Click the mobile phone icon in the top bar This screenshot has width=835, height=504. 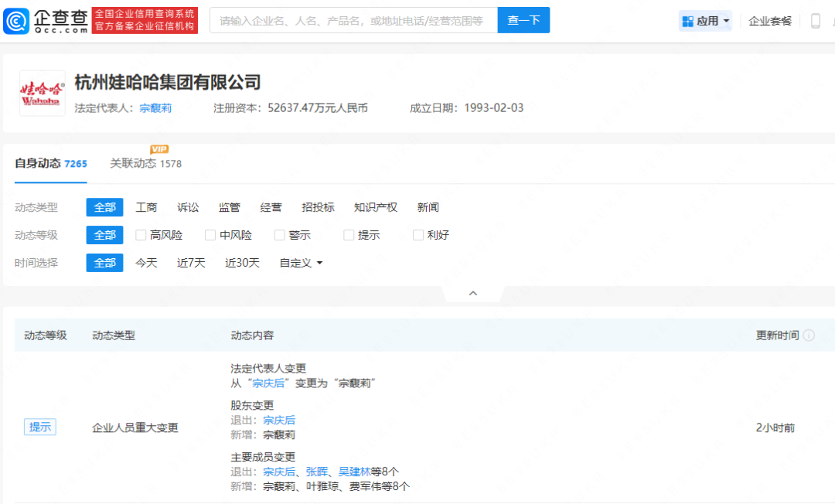pyautogui.click(x=817, y=20)
